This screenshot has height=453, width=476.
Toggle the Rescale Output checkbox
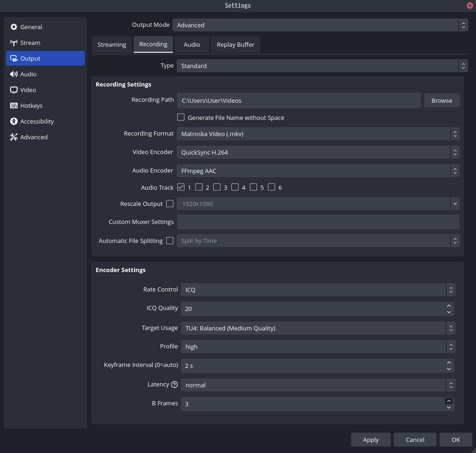(x=170, y=204)
